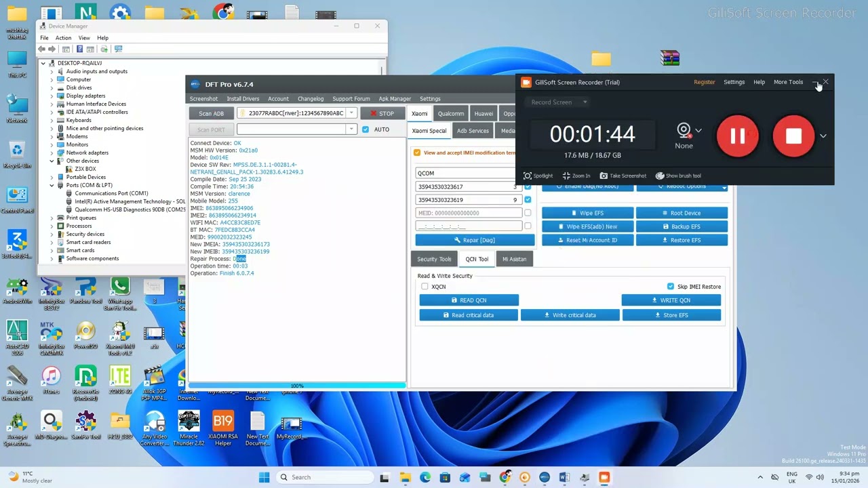Click the Windows Start button on taskbar
The height and width of the screenshot is (488, 868).
(264, 477)
